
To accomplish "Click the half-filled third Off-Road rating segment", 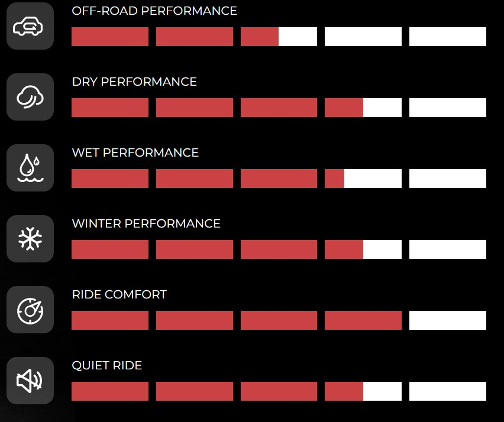I will tap(279, 37).
